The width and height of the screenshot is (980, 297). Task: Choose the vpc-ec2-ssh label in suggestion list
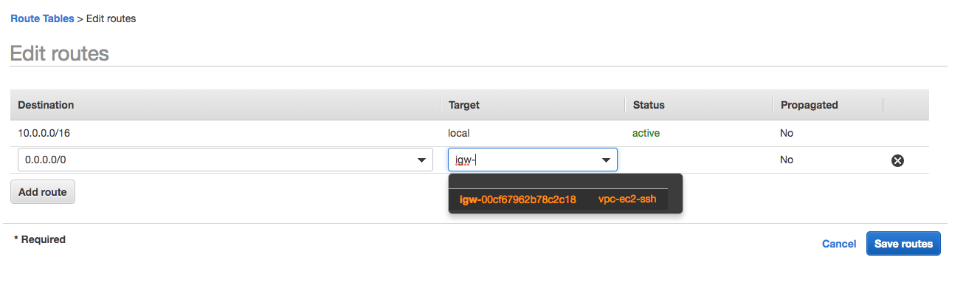627,199
